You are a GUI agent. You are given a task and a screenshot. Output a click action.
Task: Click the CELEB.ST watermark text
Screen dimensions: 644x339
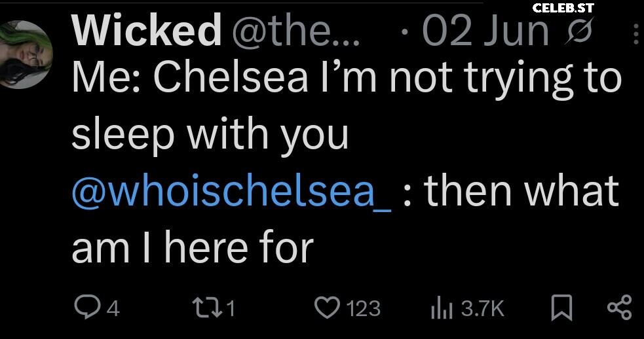pyautogui.click(x=563, y=8)
